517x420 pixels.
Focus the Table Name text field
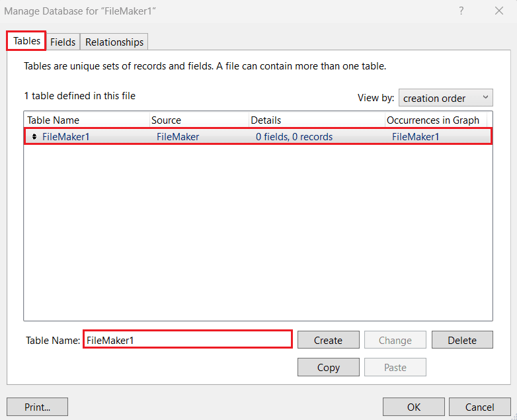click(187, 340)
